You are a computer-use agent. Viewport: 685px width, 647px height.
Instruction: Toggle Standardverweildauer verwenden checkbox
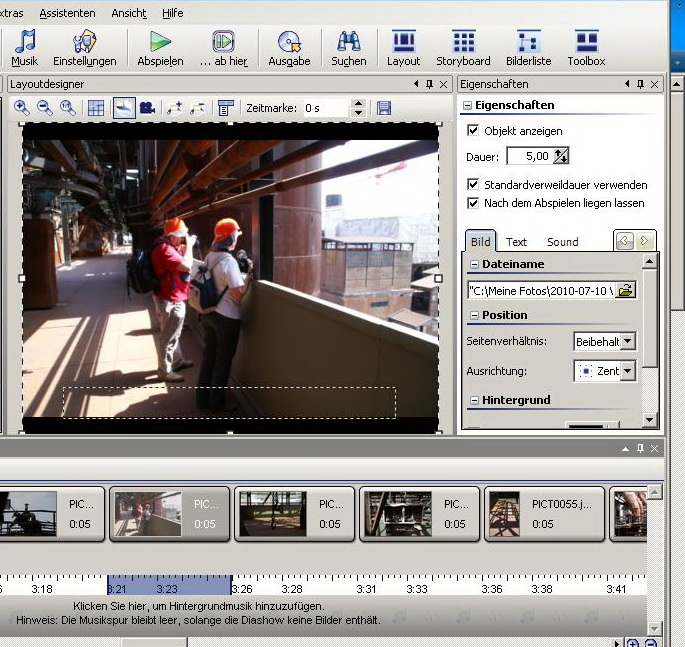click(x=473, y=185)
